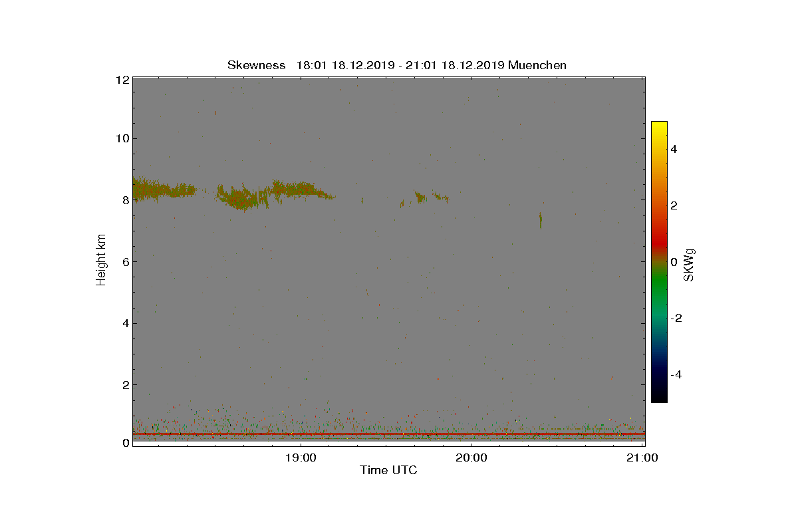Click the height tick label '10'

click(122, 138)
